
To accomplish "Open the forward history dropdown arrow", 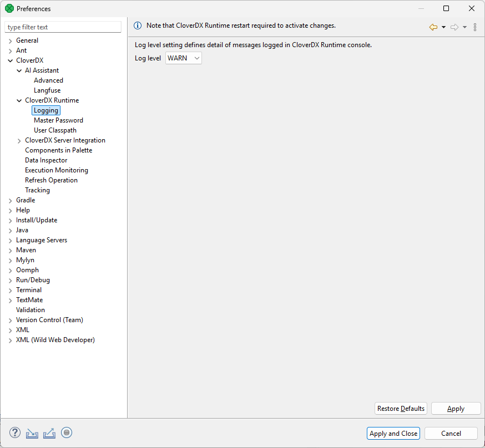I will [464, 27].
